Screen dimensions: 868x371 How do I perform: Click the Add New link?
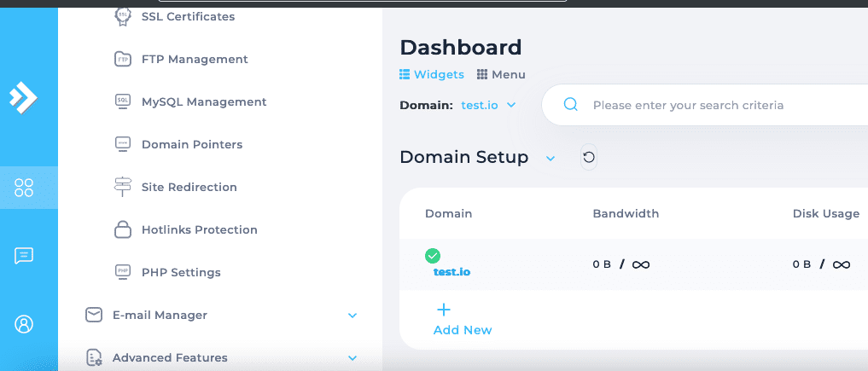coord(463,330)
